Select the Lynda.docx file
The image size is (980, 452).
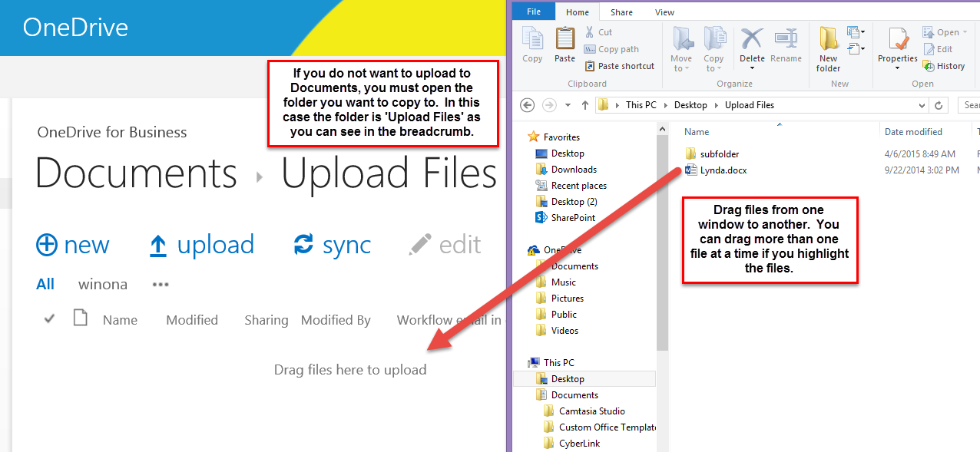click(723, 170)
